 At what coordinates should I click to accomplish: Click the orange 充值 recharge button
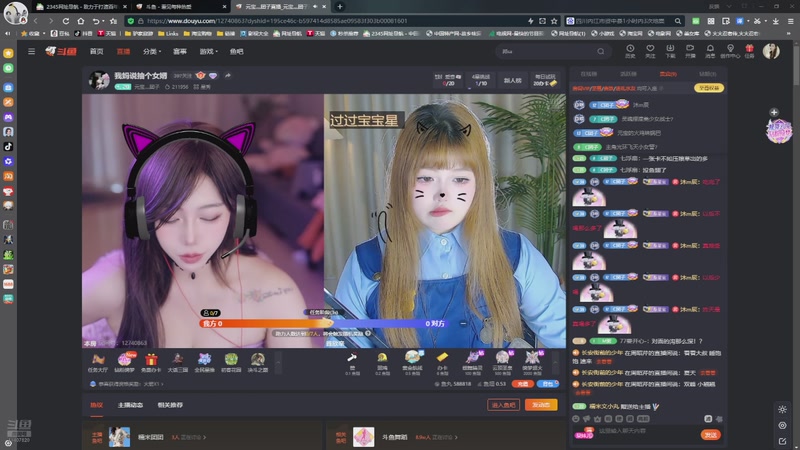pyautogui.click(x=521, y=384)
